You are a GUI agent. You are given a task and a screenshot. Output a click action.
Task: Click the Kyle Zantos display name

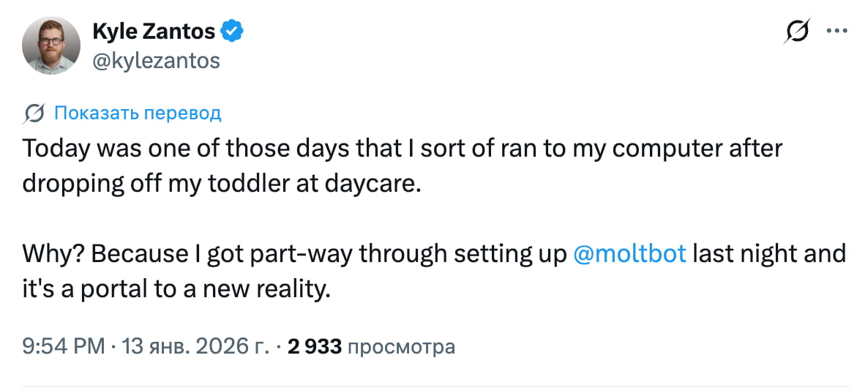pyautogui.click(x=154, y=31)
